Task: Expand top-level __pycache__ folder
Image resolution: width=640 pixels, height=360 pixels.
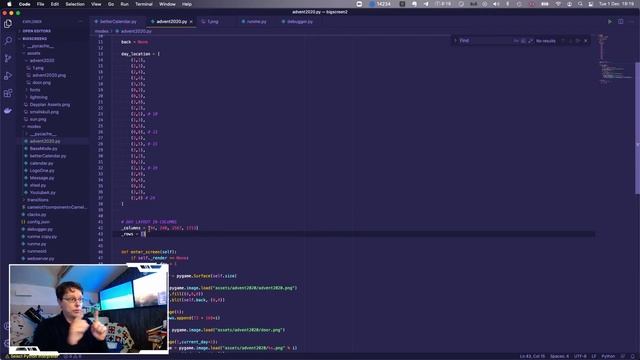Action: (x=41, y=46)
